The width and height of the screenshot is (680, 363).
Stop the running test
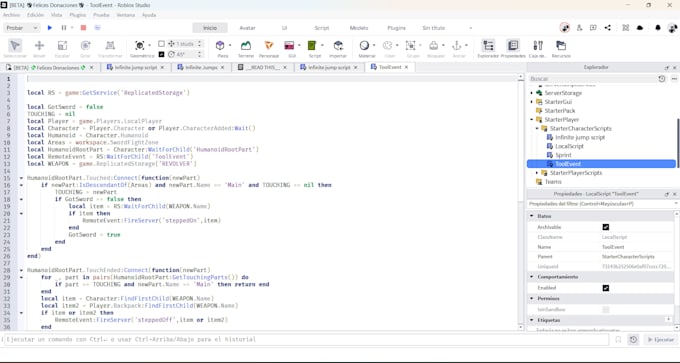[x=83, y=28]
